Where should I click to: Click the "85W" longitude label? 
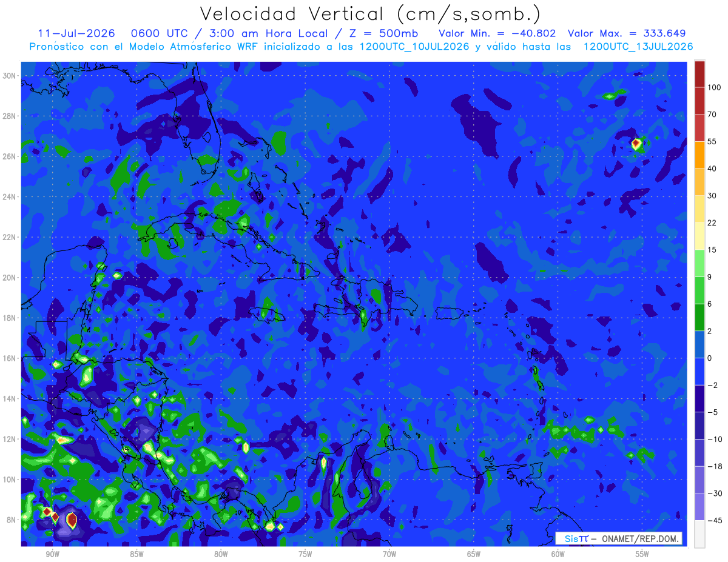coord(136,555)
